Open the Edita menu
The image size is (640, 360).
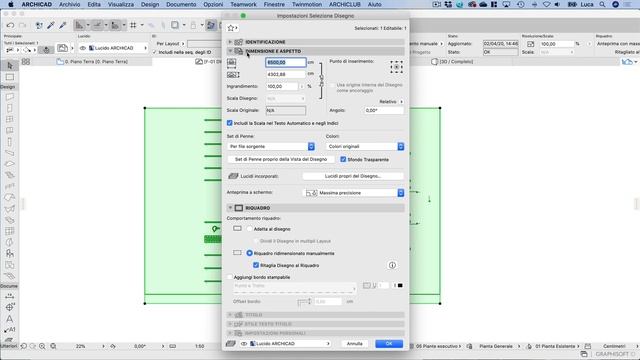[94, 4]
